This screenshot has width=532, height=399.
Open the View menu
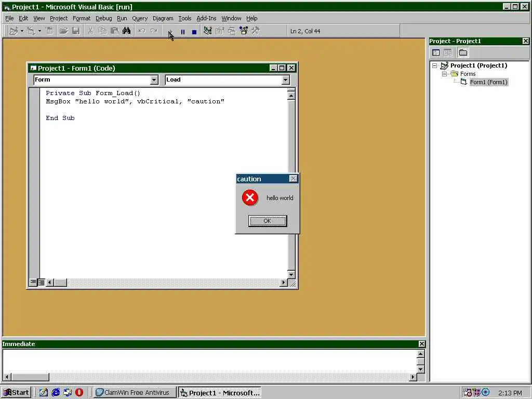(39, 18)
